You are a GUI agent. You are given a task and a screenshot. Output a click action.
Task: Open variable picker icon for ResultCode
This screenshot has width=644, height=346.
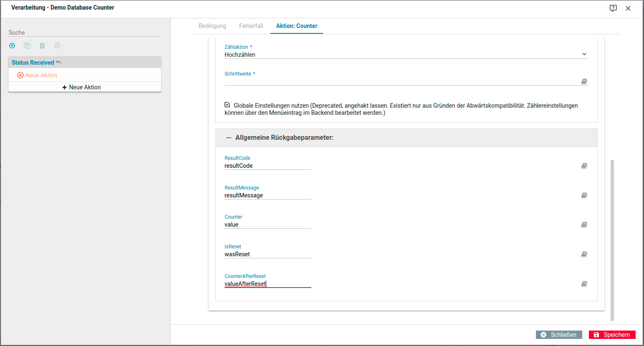(x=584, y=166)
